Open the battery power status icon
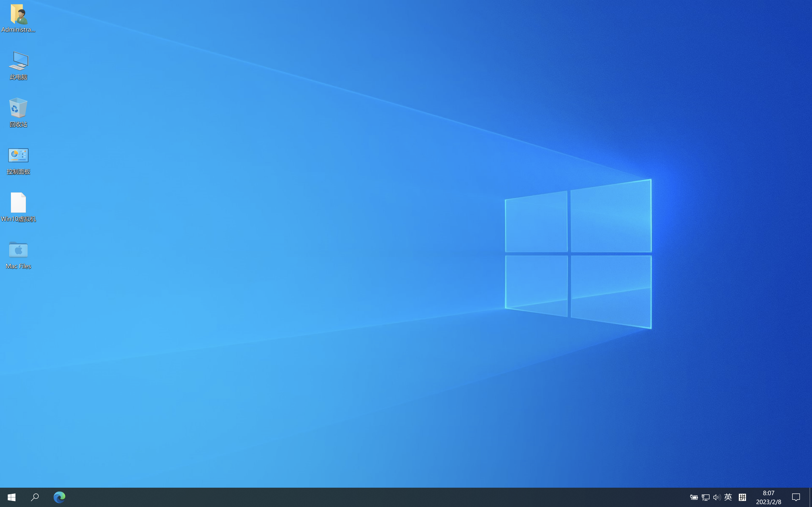The image size is (812, 507). (694, 497)
